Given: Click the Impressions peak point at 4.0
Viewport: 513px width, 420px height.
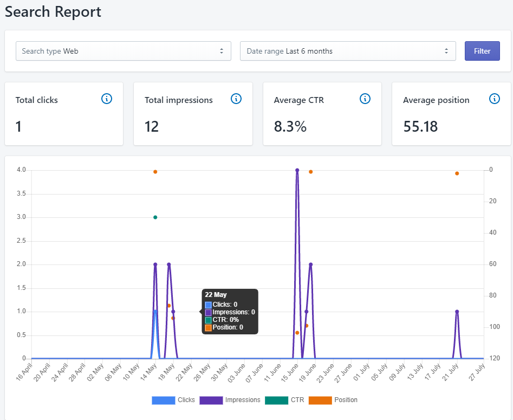Looking at the screenshot, I should coord(297,170).
